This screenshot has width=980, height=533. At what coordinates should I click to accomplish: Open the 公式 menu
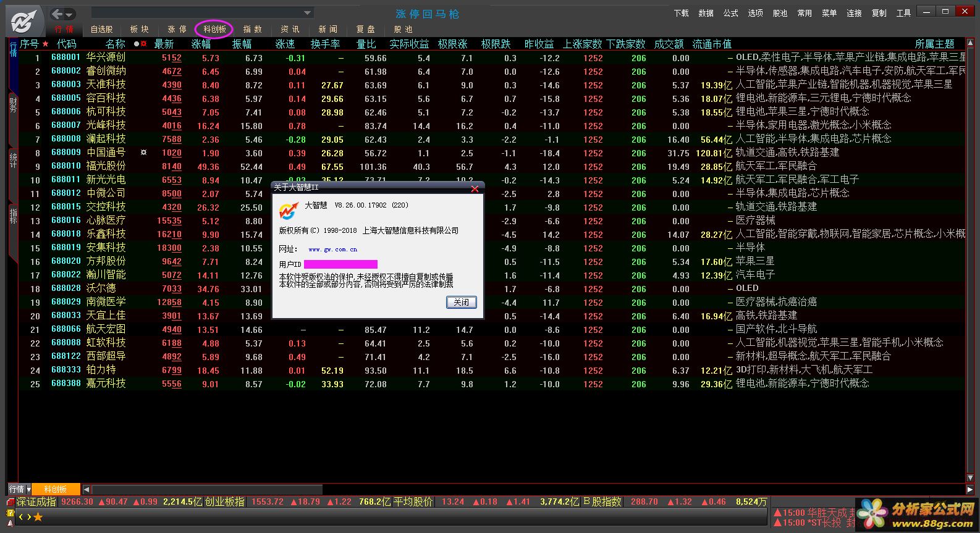point(730,13)
